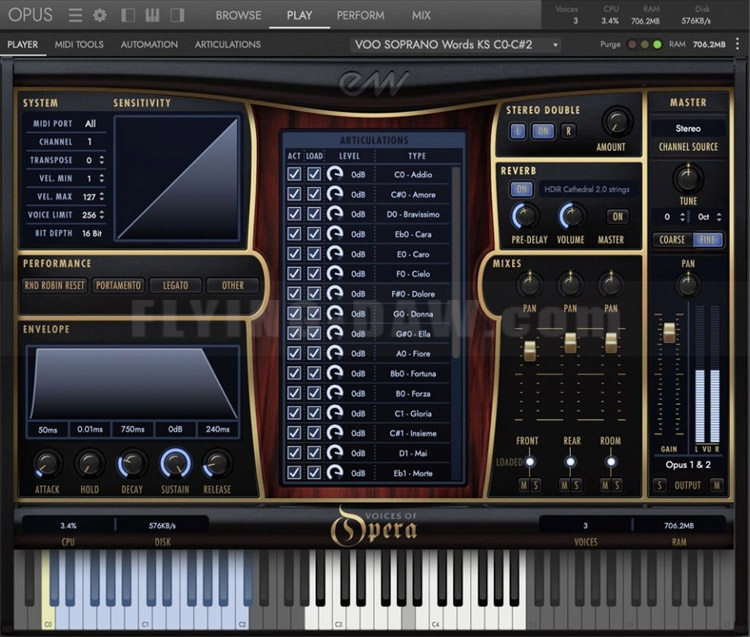Open the Stereo channel source dropdown
The image size is (750, 637).
(688, 128)
